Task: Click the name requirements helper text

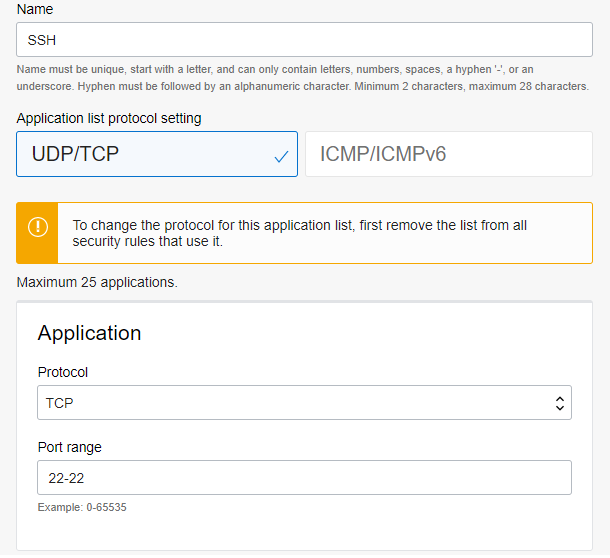Action: coord(303,78)
